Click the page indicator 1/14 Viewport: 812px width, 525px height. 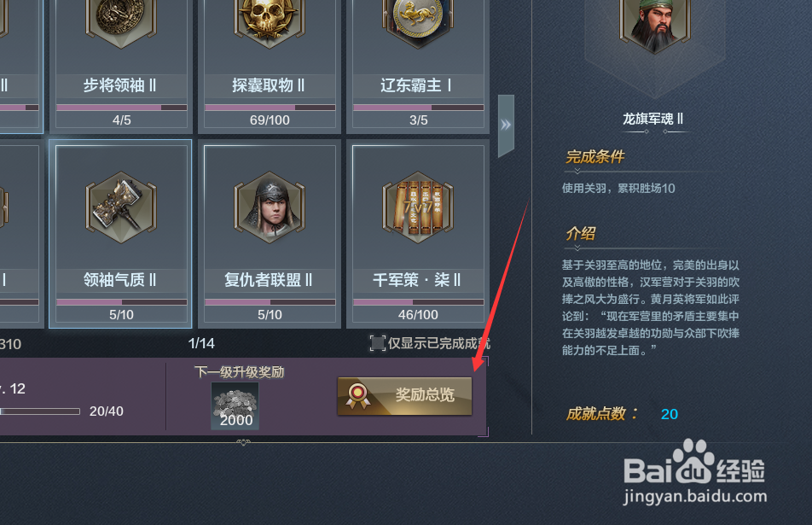(201, 343)
